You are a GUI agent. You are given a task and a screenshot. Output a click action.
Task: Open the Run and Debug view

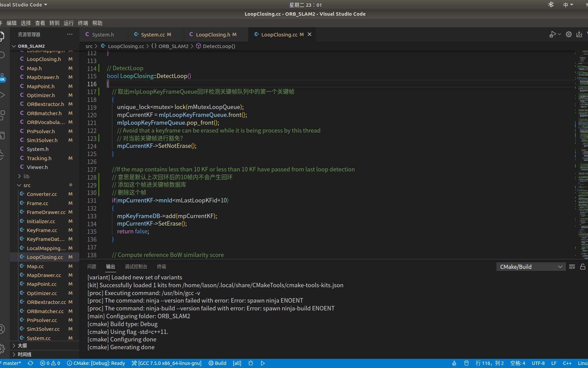tap(2, 95)
